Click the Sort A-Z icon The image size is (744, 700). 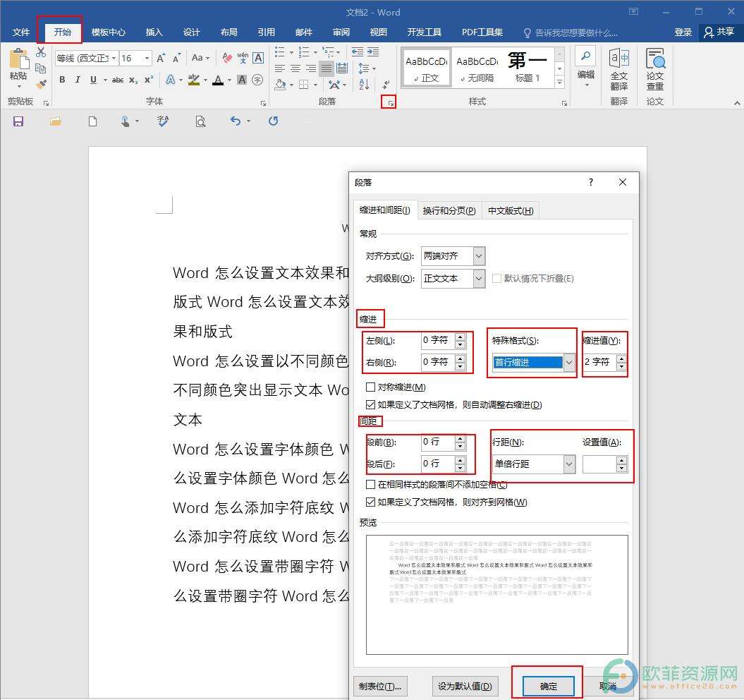(364, 85)
